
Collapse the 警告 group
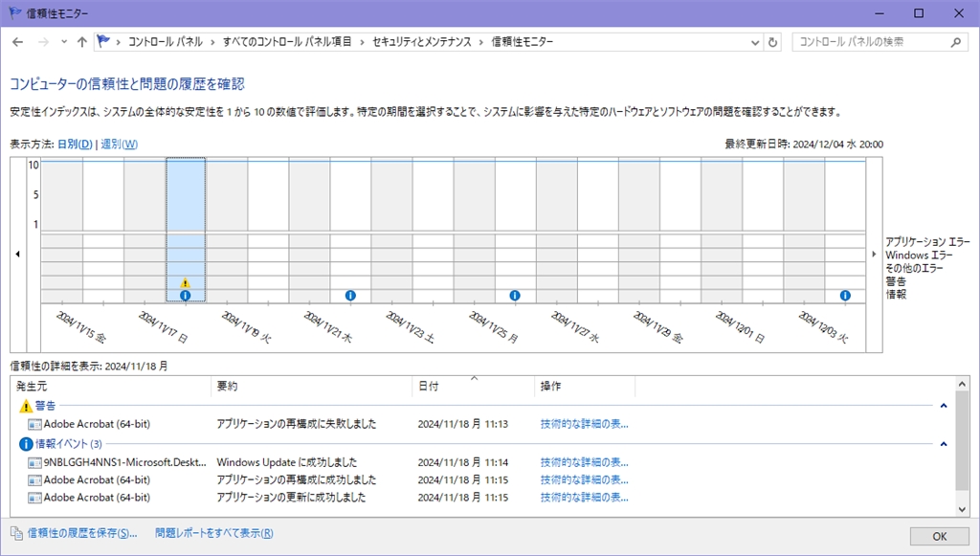(x=944, y=406)
